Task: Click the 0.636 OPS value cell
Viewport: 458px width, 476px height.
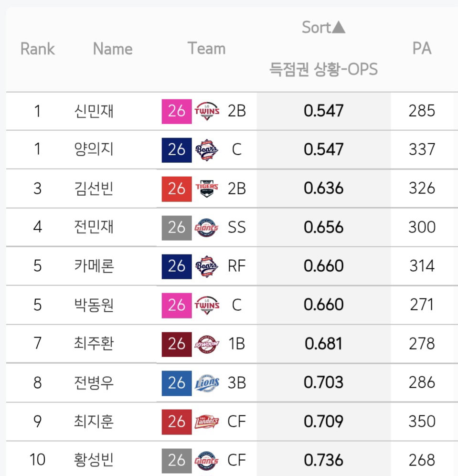Action: click(x=324, y=189)
